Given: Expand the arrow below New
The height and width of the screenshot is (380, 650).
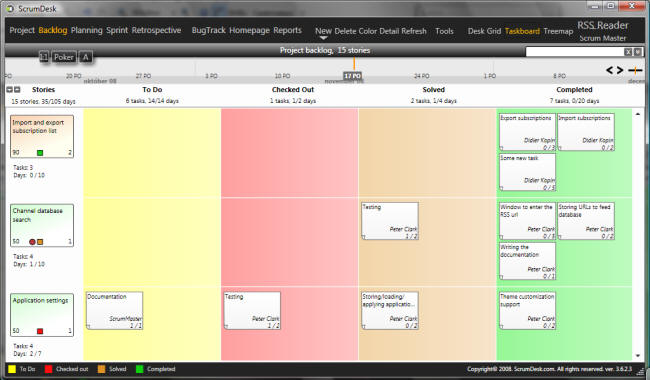Looking at the screenshot, I should coord(323,38).
